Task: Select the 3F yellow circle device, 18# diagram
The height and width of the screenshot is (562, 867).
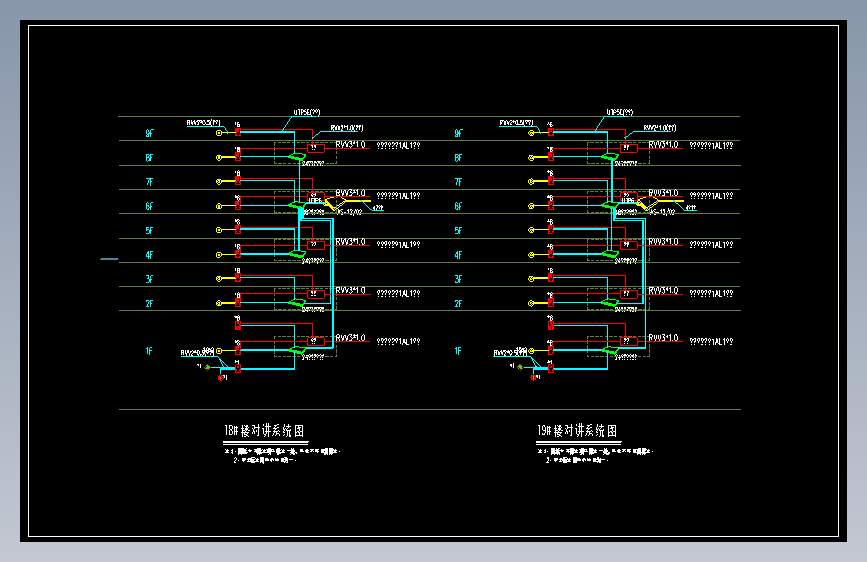Action: (x=219, y=279)
